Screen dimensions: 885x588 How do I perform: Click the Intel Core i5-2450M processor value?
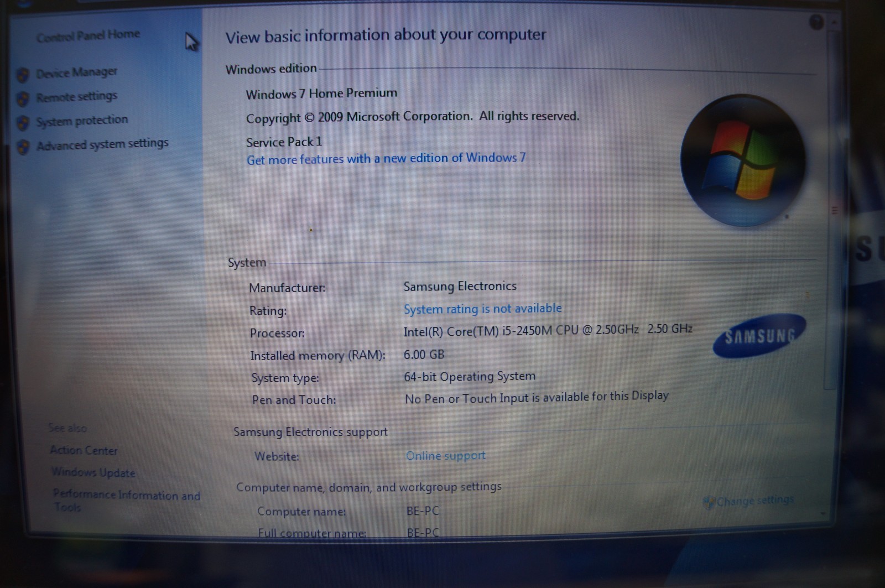tap(548, 330)
